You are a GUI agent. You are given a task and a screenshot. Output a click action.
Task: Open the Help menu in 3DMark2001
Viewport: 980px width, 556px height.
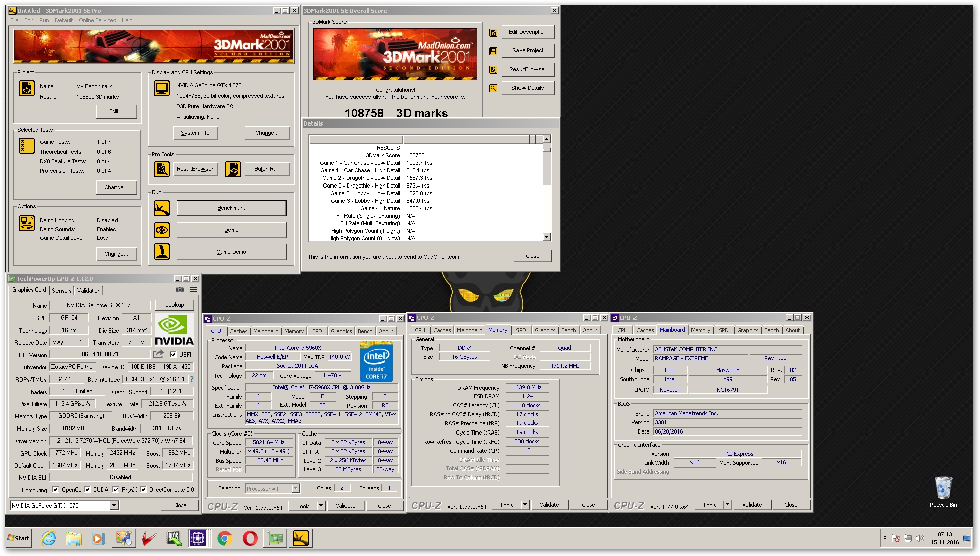(127, 20)
